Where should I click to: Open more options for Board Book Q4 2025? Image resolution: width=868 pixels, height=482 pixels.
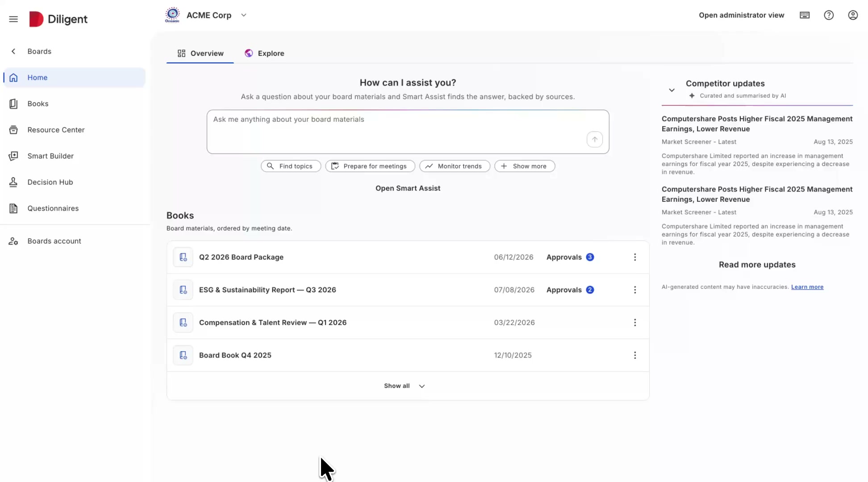pyautogui.click(x=635, y=355)
